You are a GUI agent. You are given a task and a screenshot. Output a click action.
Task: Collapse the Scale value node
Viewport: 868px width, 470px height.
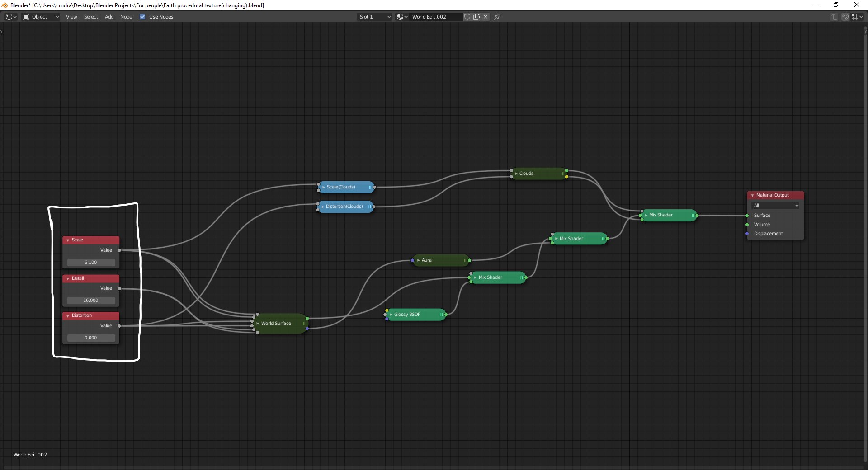point(68,240)
